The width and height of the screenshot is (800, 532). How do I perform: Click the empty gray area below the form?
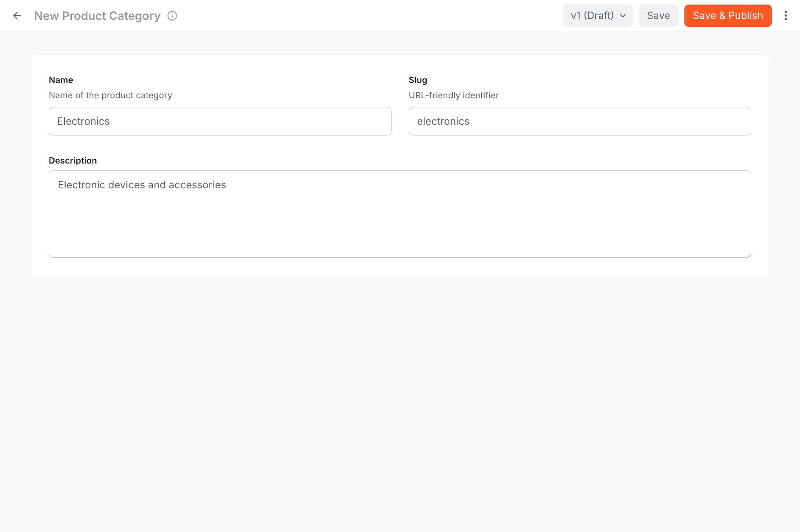pyautogui.click(x=399, y=392)
